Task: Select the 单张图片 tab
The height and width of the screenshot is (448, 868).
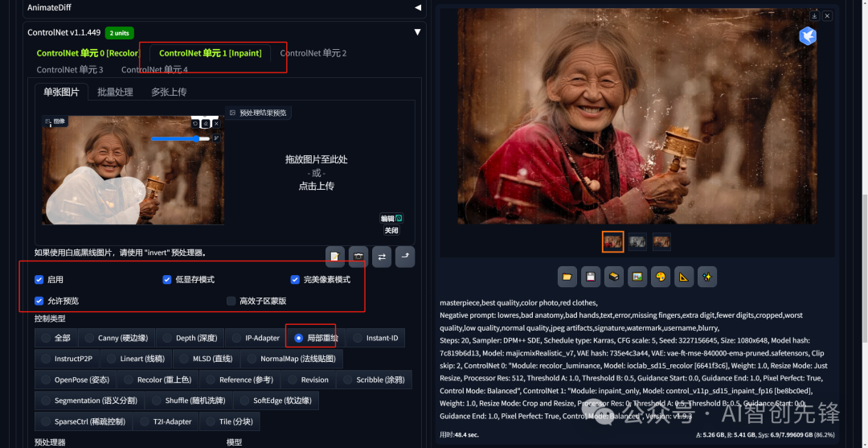Action: click(x=61, y=92)
